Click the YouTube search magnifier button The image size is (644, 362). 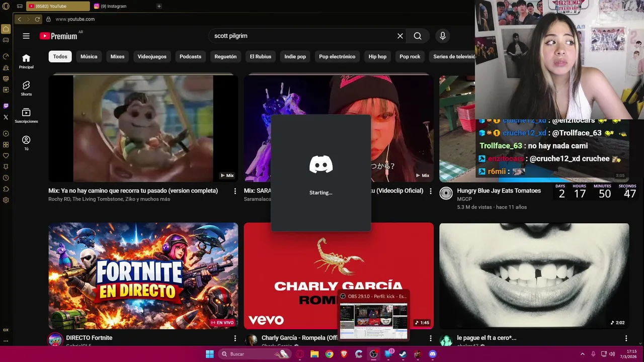418,36
